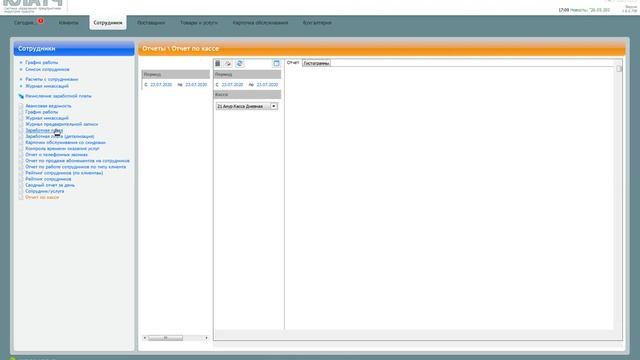Click the icon beside Начисление заработной платы
640x360 pixels.
(x=21, y=96)
